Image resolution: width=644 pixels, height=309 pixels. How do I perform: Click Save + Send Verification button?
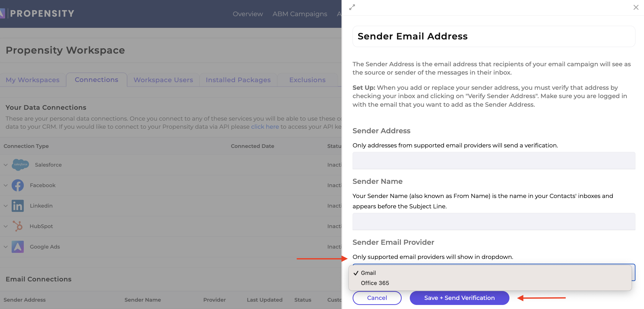(459, 298)
